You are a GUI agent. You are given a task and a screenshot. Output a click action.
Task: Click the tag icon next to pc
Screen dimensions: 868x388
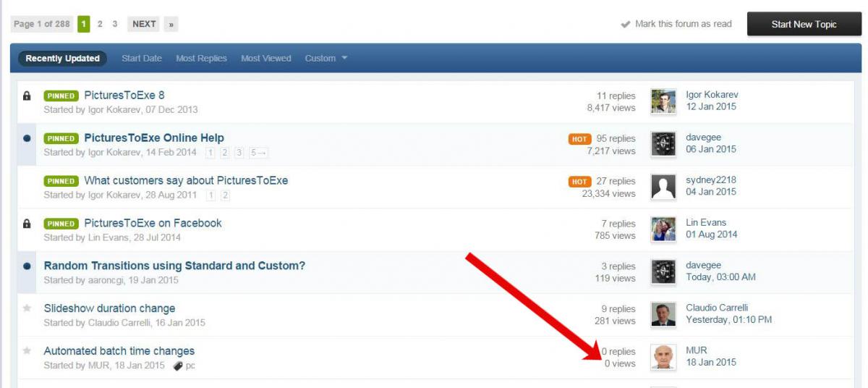coord(178,366)
